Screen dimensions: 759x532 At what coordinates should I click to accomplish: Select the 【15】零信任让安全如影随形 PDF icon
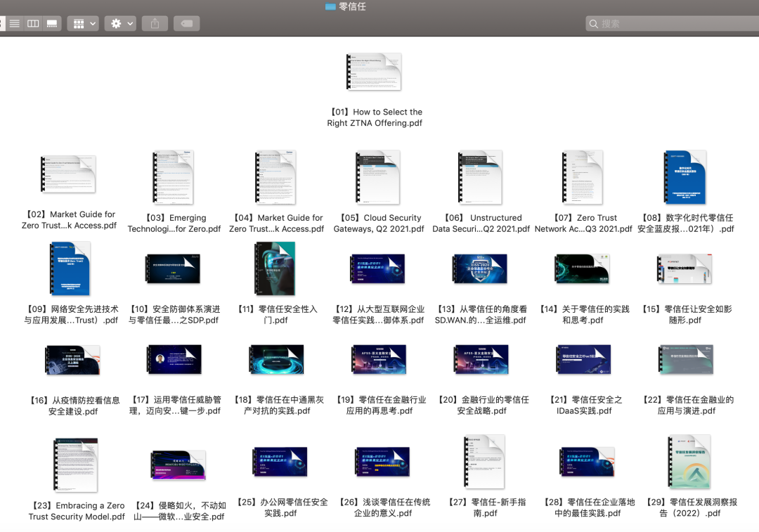[x=685, y=269]
